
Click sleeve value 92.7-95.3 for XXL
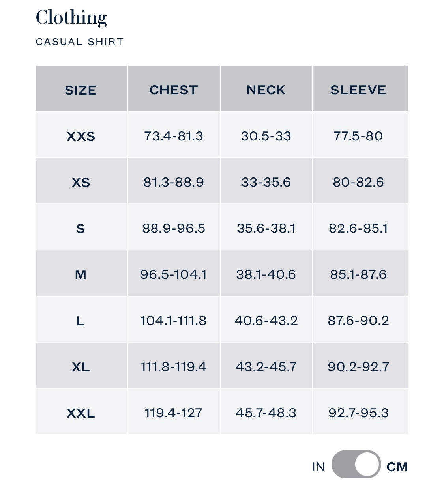coord(358,413)
